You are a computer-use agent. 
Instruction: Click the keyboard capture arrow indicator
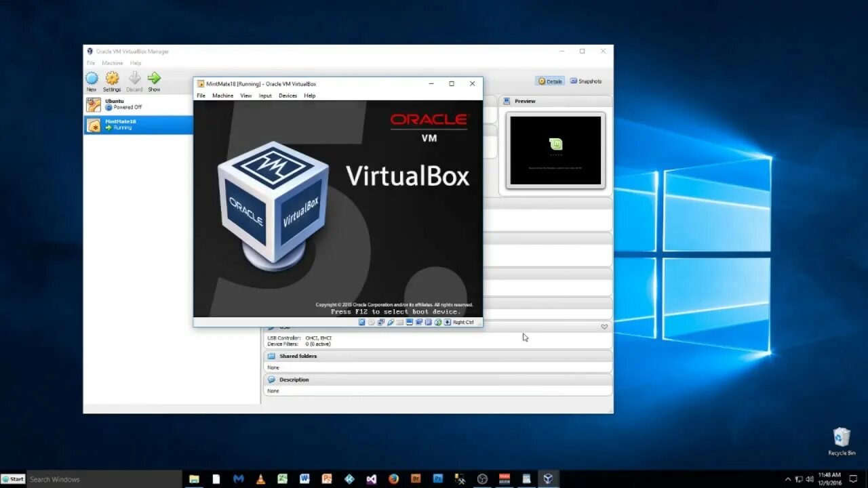(x=448, y=322)
